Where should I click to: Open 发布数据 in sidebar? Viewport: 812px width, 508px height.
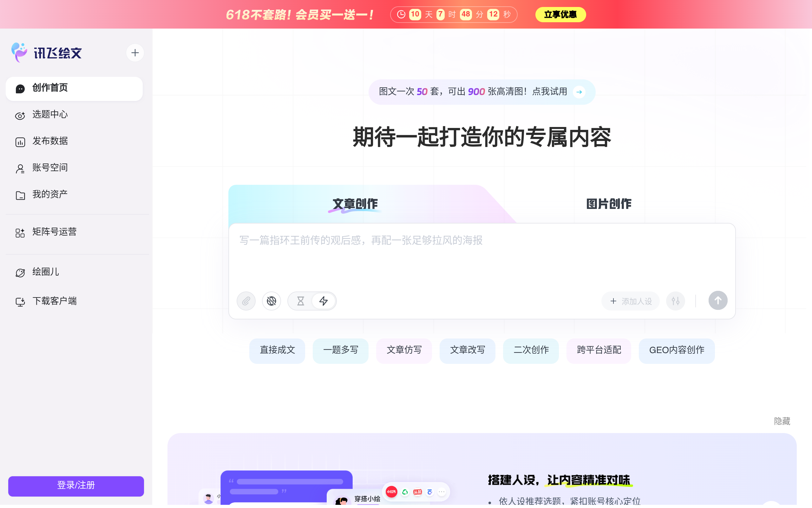click(x=74, y=142)
